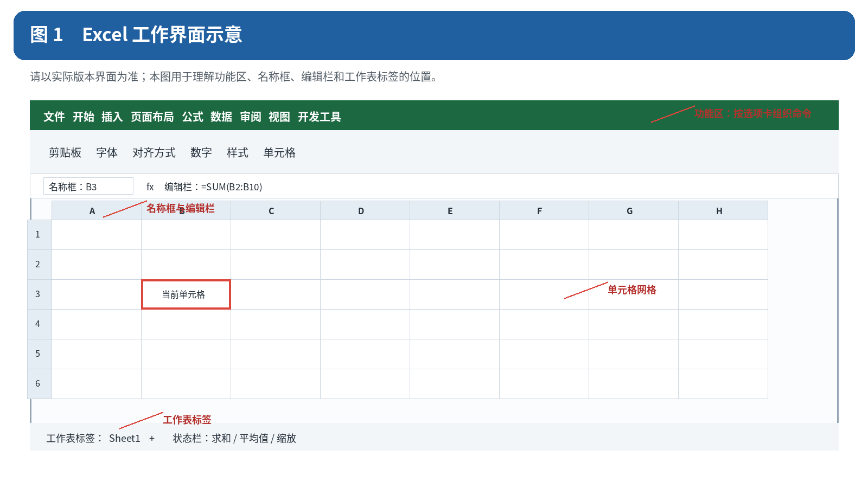Select column A header
This screenshot has height=488, width=868.
pyautogui.click(x=97, y=210)
